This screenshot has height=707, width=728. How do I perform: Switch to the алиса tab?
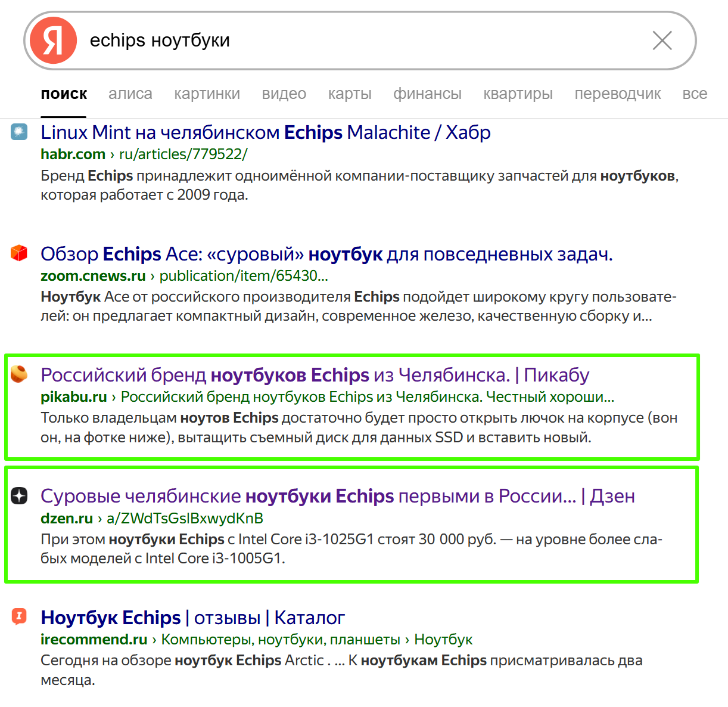pyautogui.click(x=130, y=94)
